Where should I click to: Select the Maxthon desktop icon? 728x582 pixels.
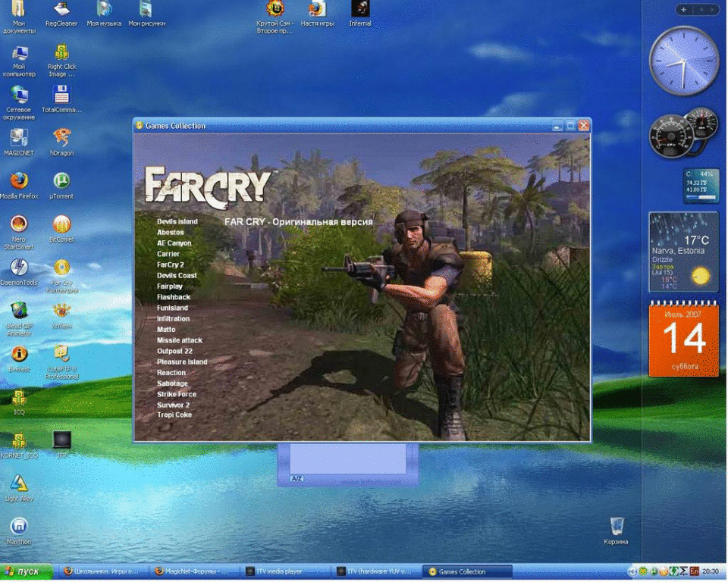pyautogui.click(x=18, y=532)
